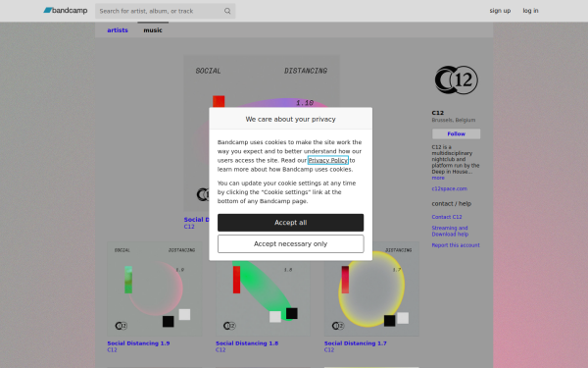This screenshot has height=368, width=588.
Task: Click the C12 circular logo
Action: [456, 79]
